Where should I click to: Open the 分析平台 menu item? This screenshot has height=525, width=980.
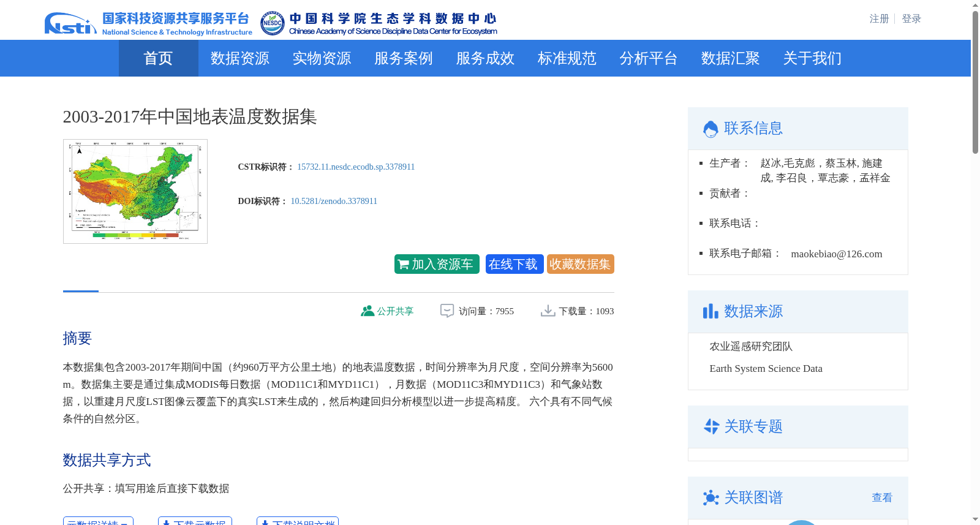(x=649, y=58)
